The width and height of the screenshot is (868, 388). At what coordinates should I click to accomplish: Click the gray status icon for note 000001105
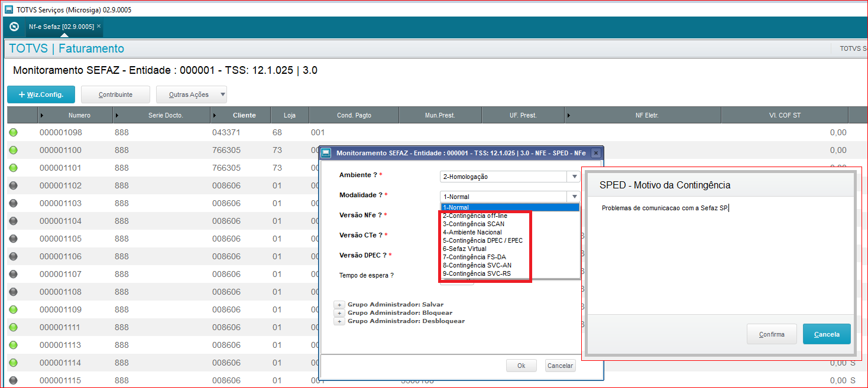coord(14,239)
